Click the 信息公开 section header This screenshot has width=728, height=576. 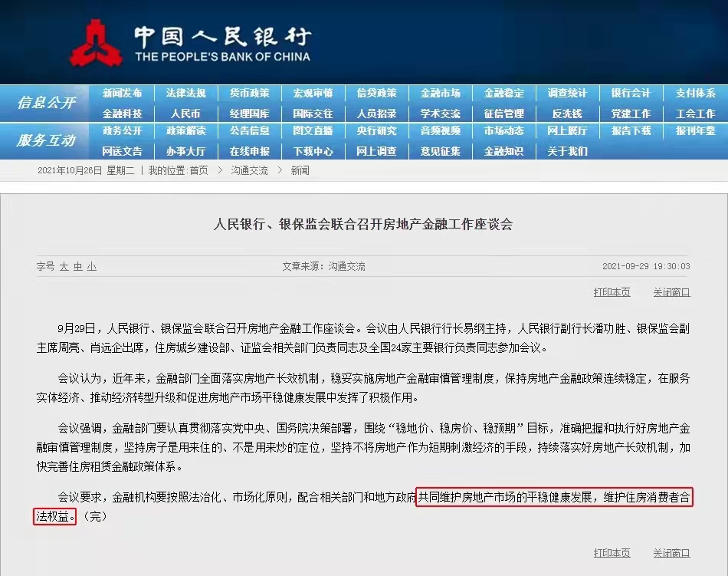click(46, 103)
